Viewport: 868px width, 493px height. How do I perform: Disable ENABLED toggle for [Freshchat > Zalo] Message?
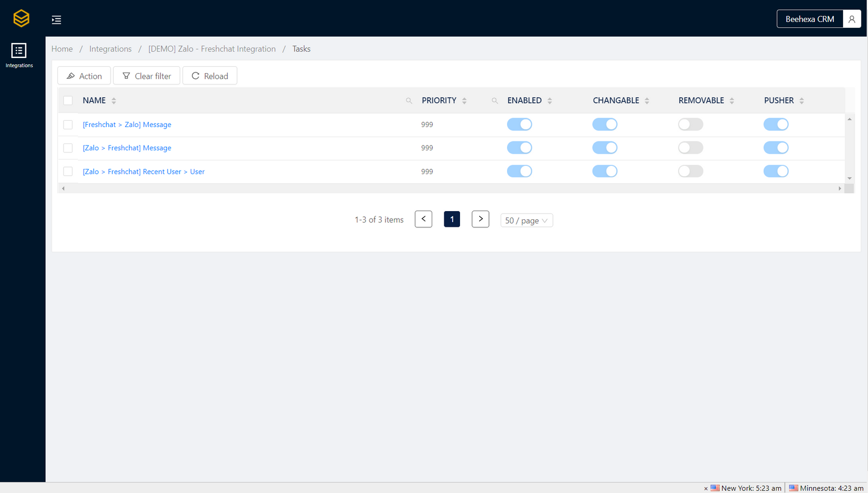(x=519, y=124)
